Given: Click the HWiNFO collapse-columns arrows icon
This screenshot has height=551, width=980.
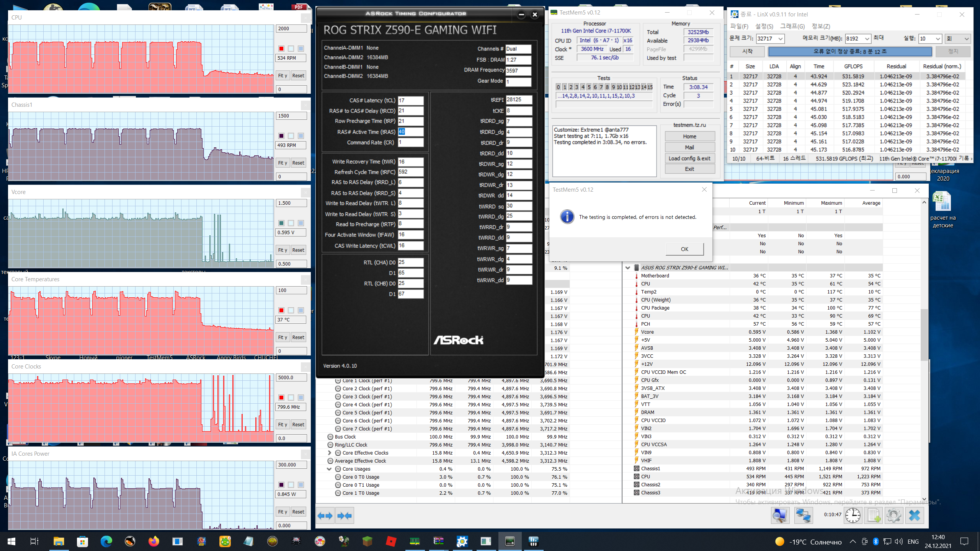Looking at the screenshot, I should point(345,516).
